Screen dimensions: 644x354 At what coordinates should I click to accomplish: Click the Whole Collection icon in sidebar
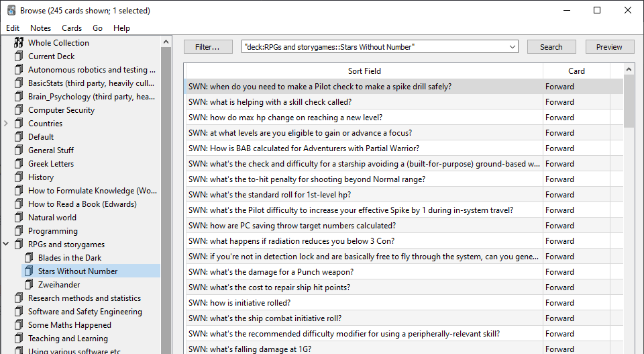(19, 43)
